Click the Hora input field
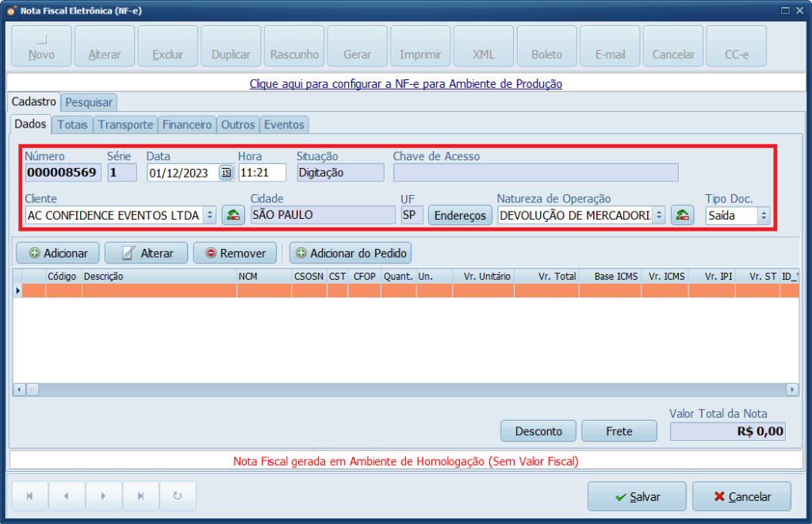The image size is (812, 524). coord(262,173)
